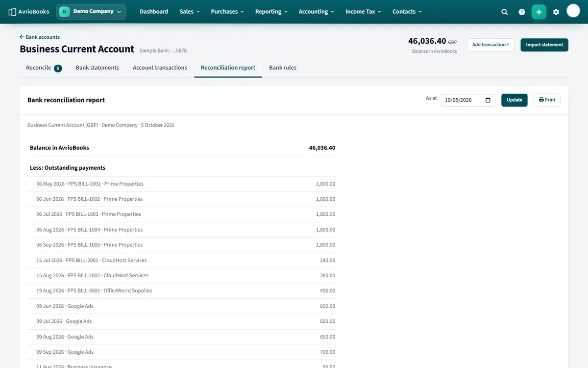Select the FPS BILL-1004 Prime Properties row
The image size is (588, 368).
pos(182,230)
